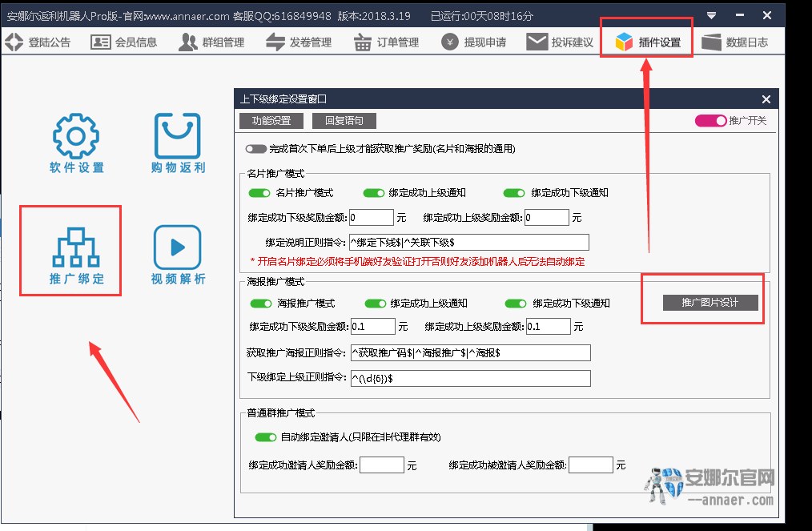Viewport: 812px width, 531px height.
Task: Minimize the main application window
Action: pyautogui.click(x=739, y=15)
